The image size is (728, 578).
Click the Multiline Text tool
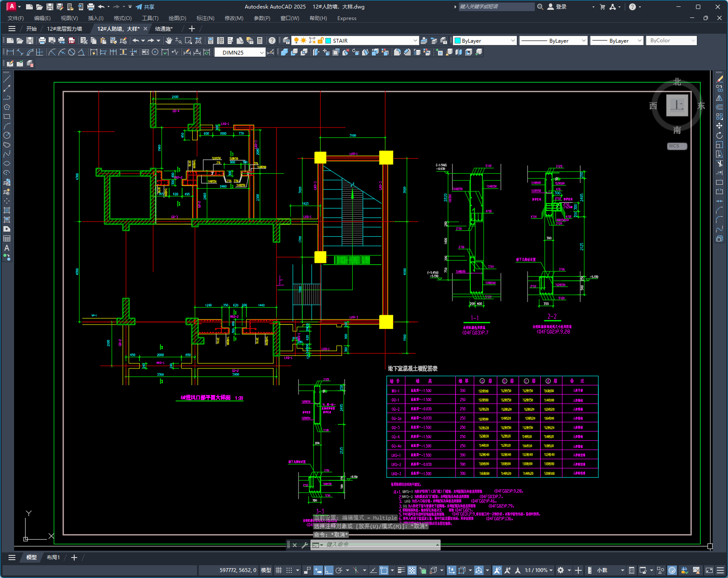click(7, 248)
